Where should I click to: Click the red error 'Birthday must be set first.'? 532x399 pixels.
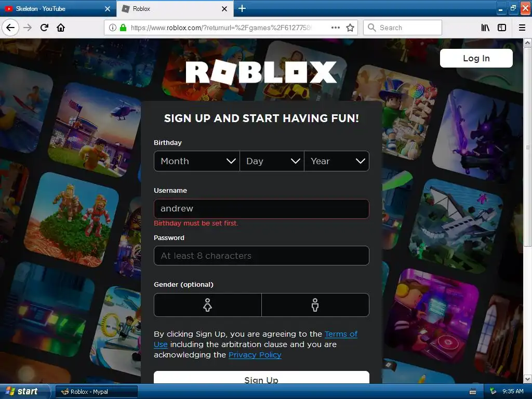point(196,223)
